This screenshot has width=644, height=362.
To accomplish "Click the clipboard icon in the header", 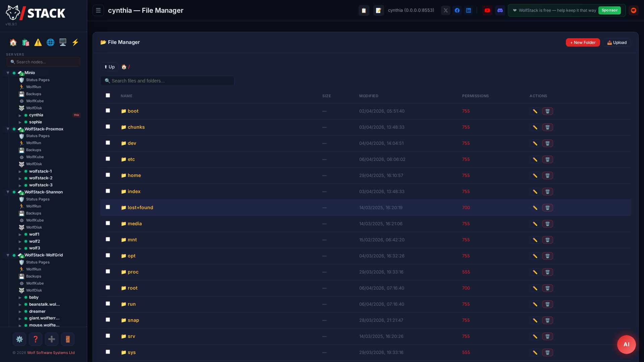I will click(364, 10).
